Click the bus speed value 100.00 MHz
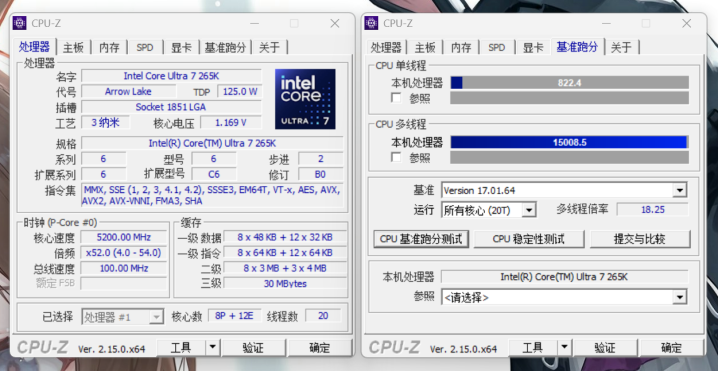Screen dimensions: 718x371 [x=124, y=268]
